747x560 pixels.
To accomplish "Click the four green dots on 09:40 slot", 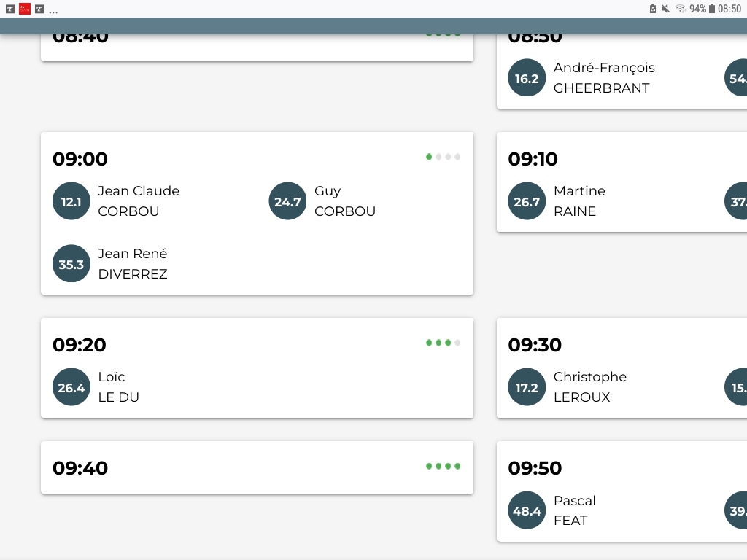I will point(443,466).
